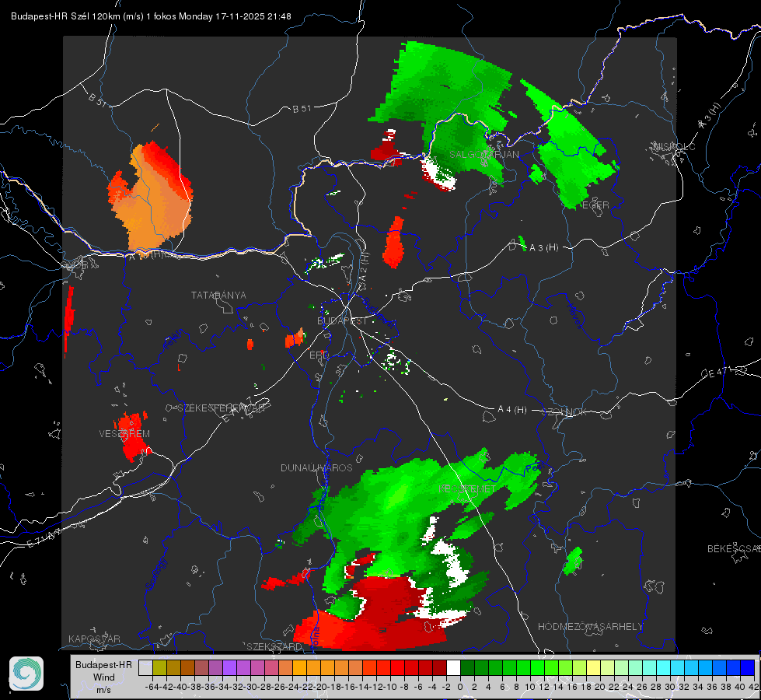This screenshot has width=761, height=700.
Task: Click the BUDAPEST city label
Action: (343, 320)
